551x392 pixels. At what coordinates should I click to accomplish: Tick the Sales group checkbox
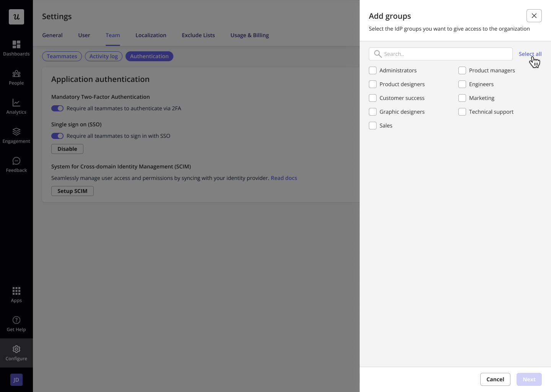pos(373,126)
